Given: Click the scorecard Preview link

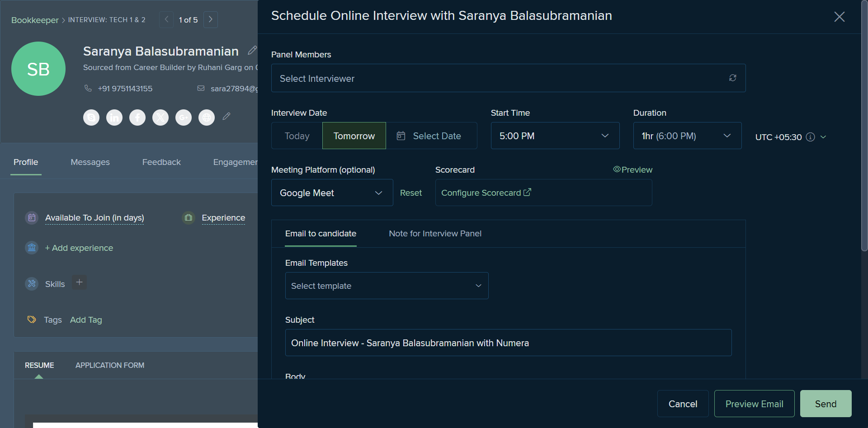Looking at the screenshot, I should tap(632, 169).
